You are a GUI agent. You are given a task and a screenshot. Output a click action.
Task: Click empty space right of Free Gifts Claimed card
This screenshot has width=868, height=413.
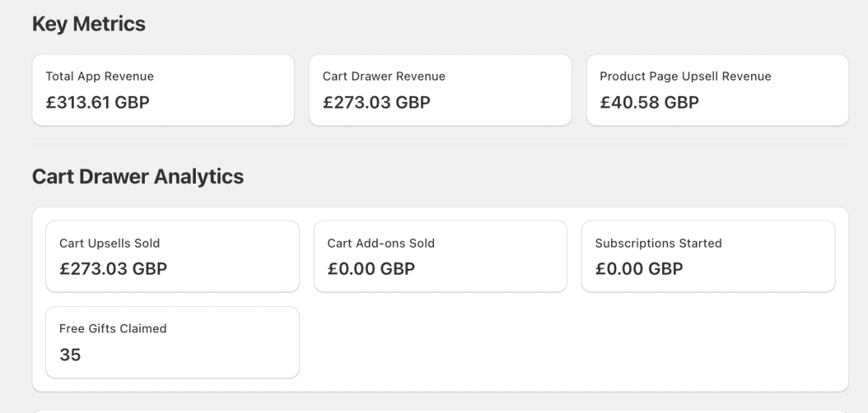point(568,343)
